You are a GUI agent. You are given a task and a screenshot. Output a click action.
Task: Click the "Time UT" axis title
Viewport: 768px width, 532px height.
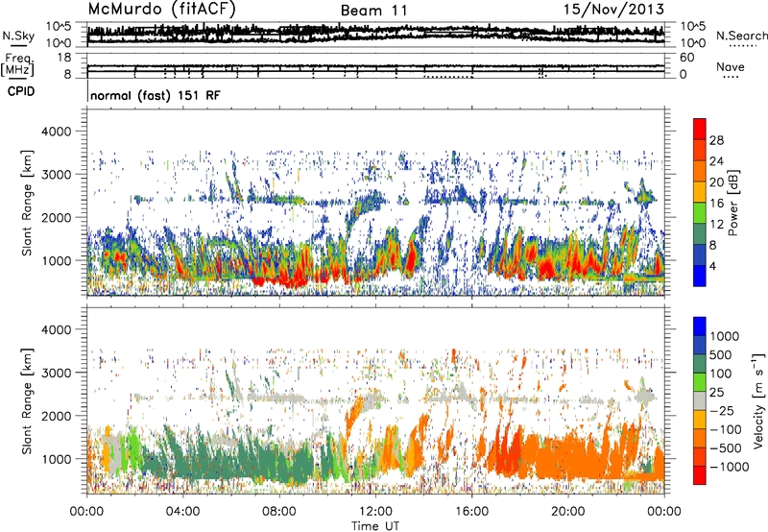[375, 526]
